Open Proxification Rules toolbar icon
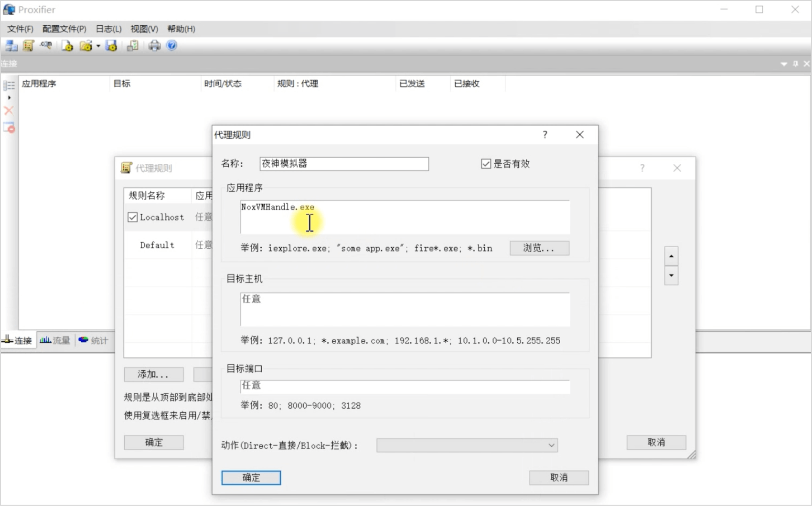 (28, 45)
